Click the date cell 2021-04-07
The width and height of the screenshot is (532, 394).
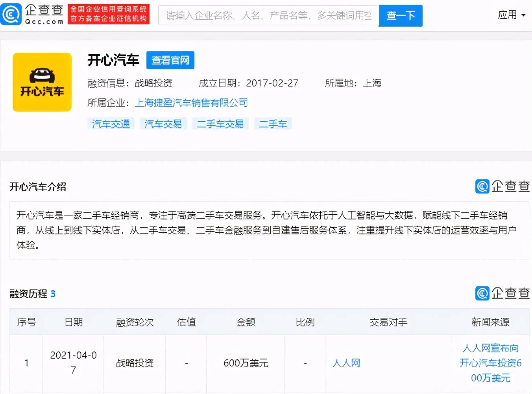click(x=73, y=363)
